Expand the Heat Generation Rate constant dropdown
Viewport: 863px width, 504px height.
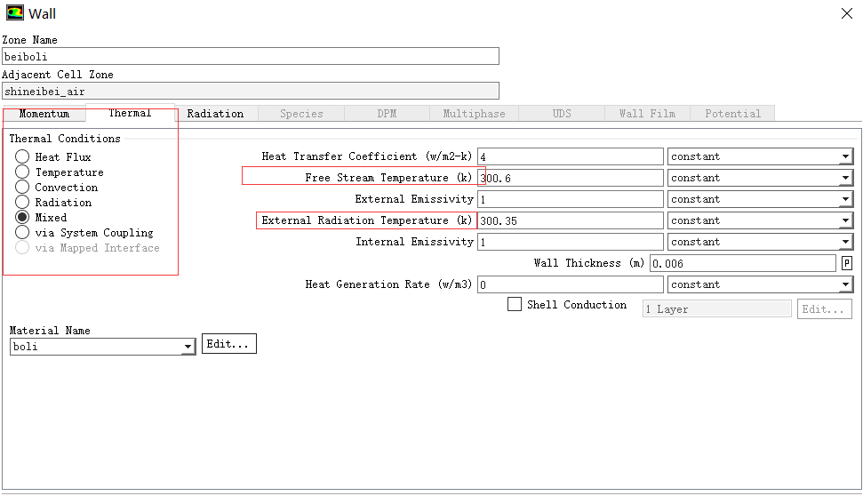click(x=760, y=284)
